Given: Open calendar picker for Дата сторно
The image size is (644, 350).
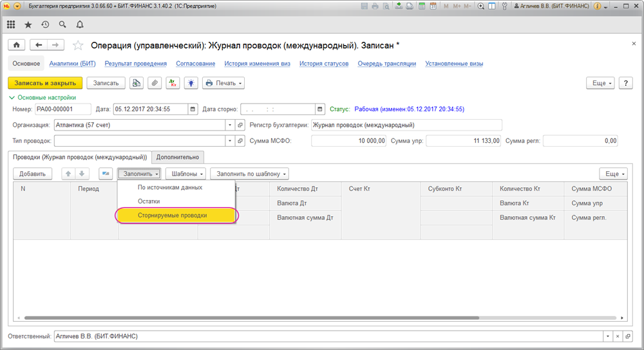Looking at the screenshot, I should (319, 109).
